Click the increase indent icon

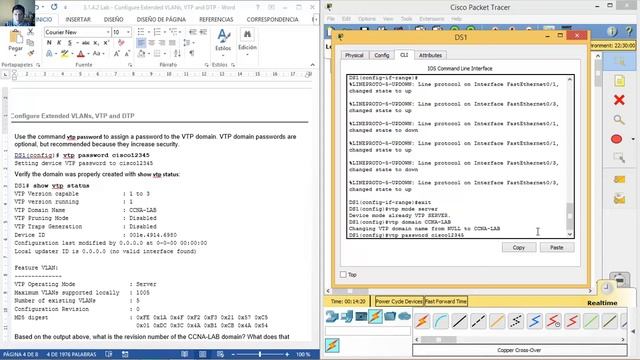pos(203,32)
